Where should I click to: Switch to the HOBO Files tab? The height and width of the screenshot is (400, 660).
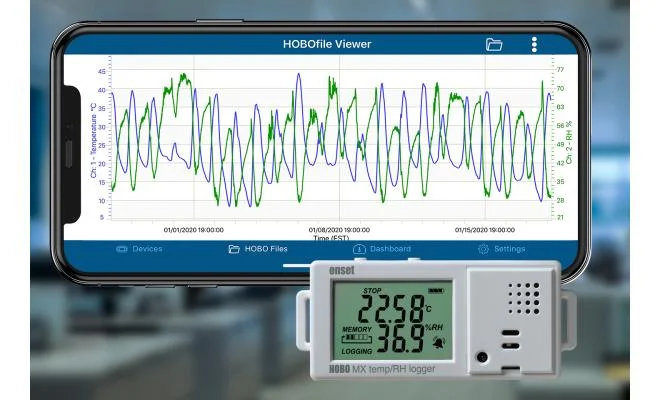(258, 249)
